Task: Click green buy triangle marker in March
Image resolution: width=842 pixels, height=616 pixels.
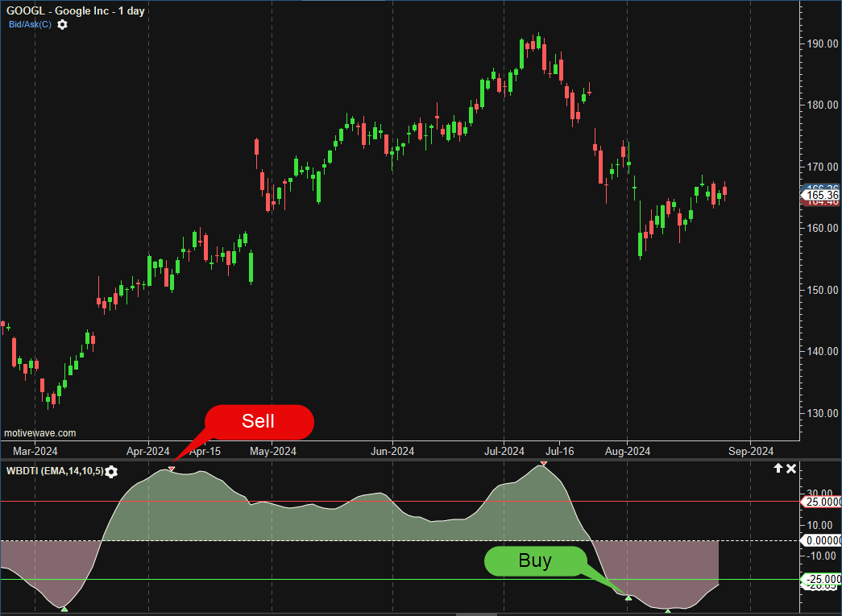Action: point(64,609)
